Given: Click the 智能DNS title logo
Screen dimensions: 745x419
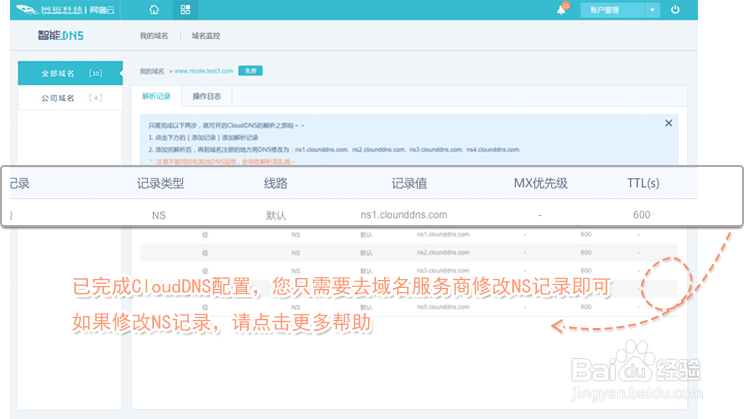Looking at the screenshot, I should click(x=61, y=35).
